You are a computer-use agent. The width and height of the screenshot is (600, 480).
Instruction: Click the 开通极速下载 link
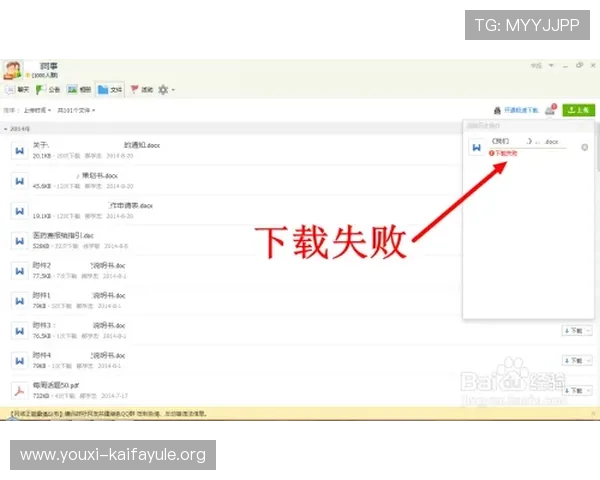pyautogui.click(x=521, y=110)
